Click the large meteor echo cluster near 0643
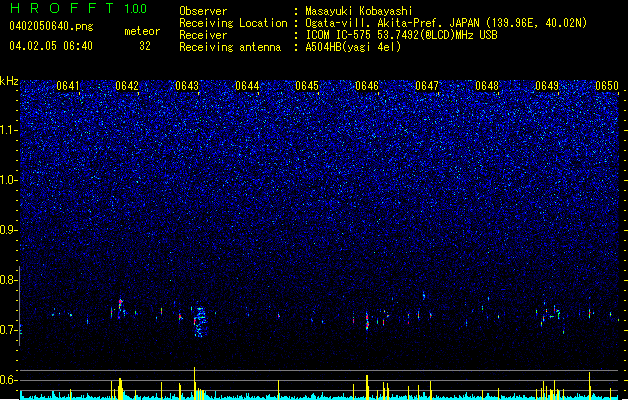629x400 pixels. pyautogui.click(x=200, y=322)
